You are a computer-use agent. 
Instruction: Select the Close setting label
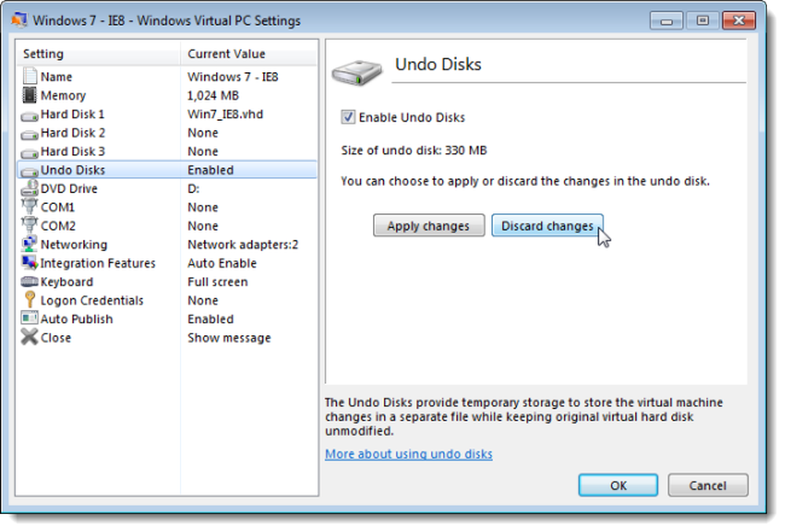point(56,338)
